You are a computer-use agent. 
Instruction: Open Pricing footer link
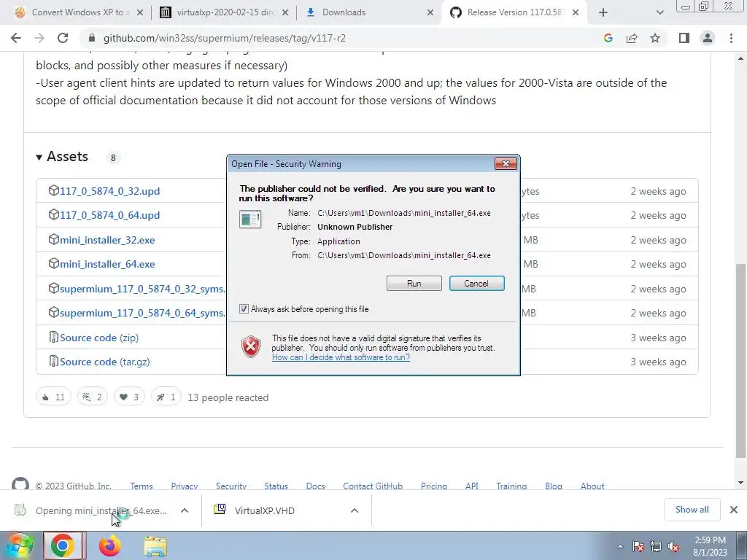[434, 486]
